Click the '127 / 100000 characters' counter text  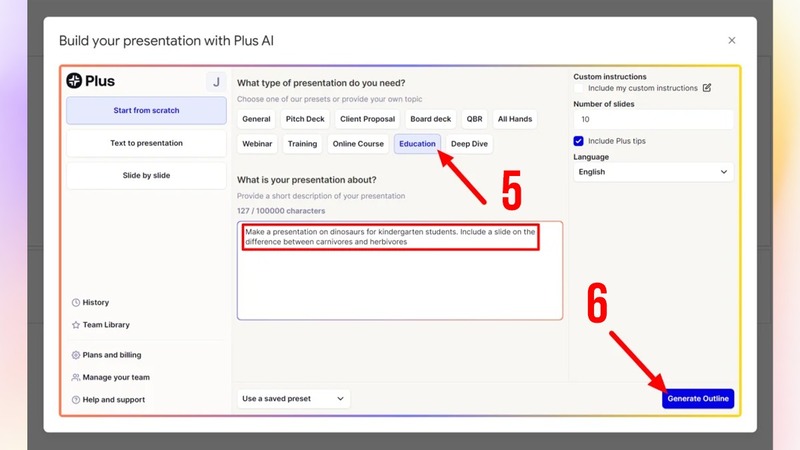tap(281, 211)
